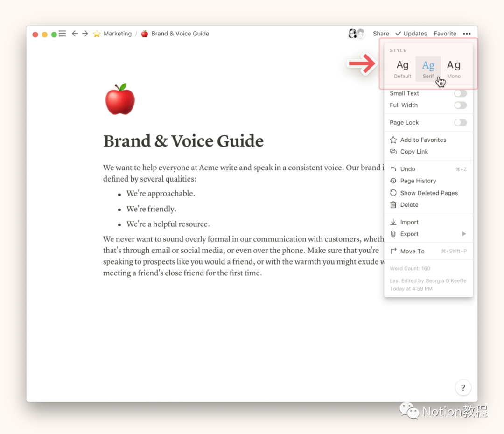Select the Mono font style
Viewport: 504px width, 434px height.
coord(454,69)
